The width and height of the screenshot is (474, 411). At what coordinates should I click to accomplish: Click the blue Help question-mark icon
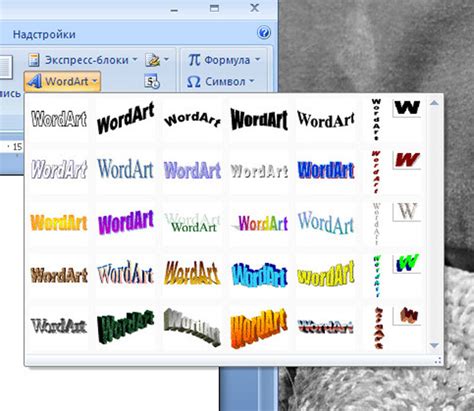pyautogui.click(x=264, y=33)
